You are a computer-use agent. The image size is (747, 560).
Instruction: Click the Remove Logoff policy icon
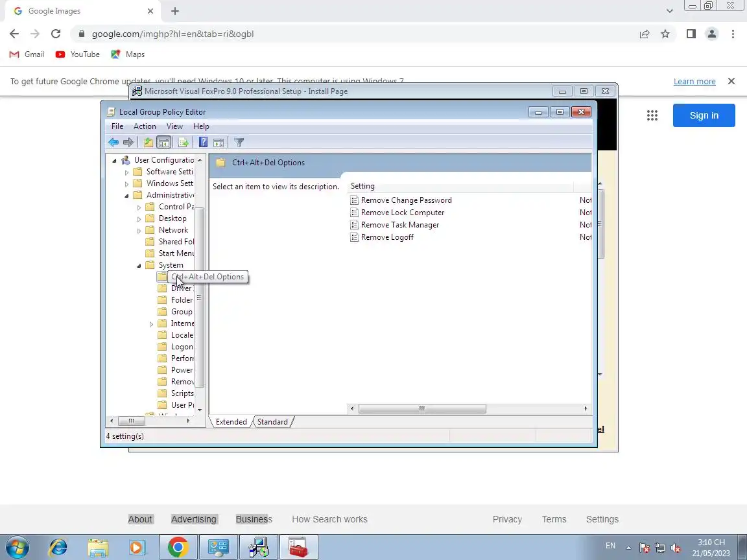[354, 237]
